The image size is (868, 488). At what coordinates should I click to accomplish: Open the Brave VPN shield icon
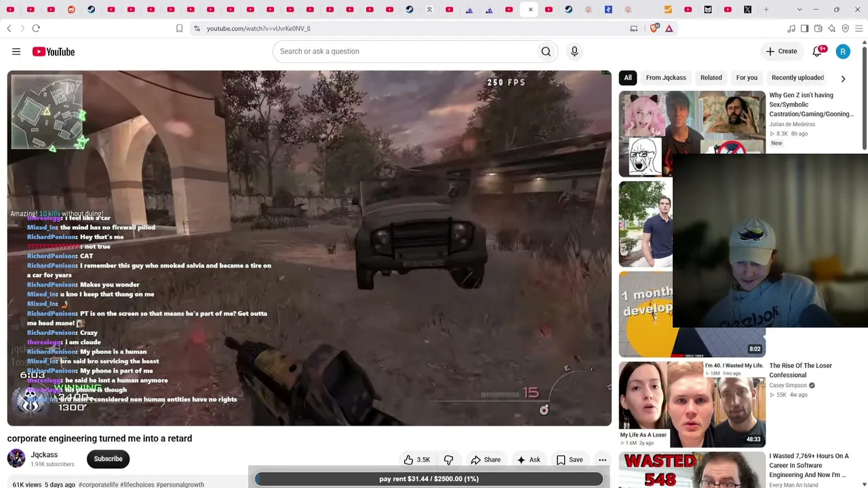click(845, 28)
